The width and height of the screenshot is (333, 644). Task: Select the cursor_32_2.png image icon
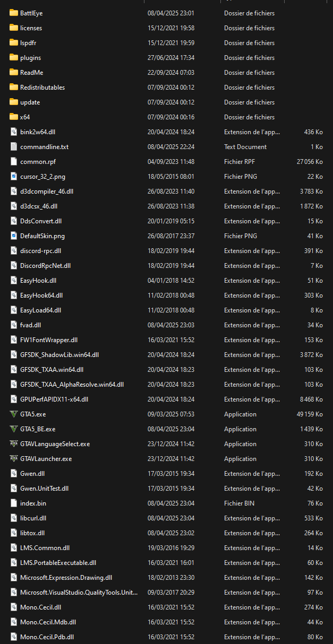(x=14, y=176)
